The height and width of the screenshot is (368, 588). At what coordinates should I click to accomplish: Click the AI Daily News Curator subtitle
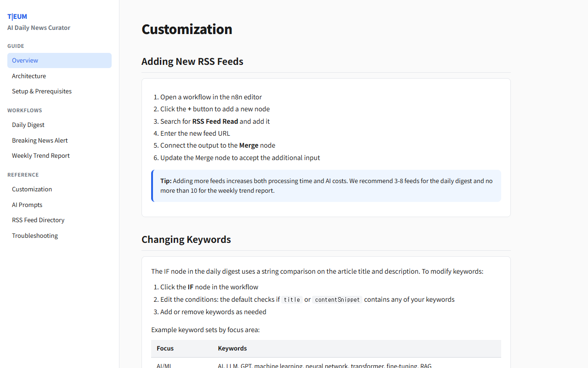pyautogui.click(x=39, y=28)
